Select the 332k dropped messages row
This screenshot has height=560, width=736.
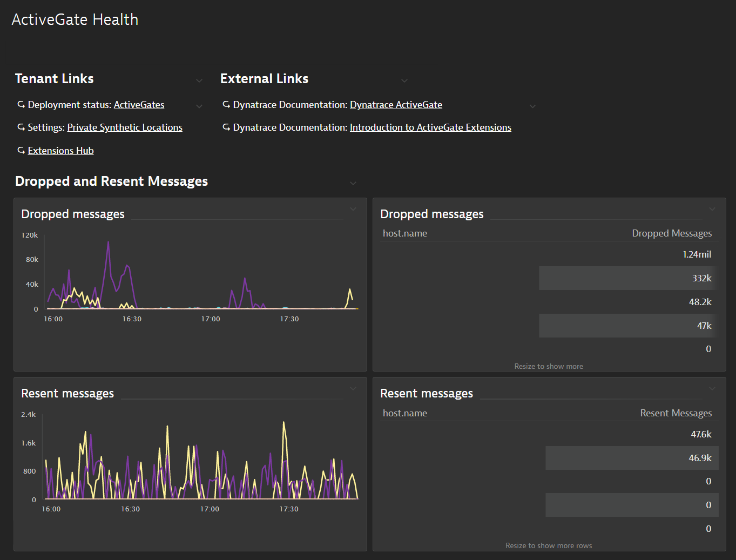pos(549,278)
